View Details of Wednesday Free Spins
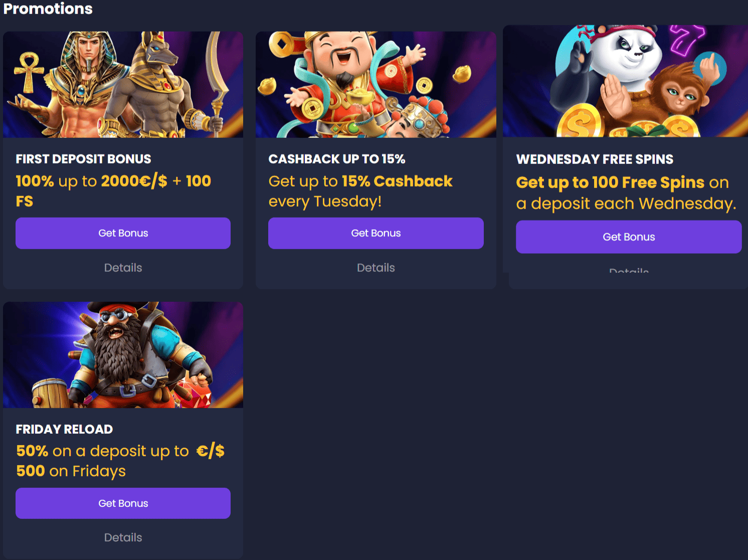The width and height of the screenshot is (748, 560). (629, 270)
